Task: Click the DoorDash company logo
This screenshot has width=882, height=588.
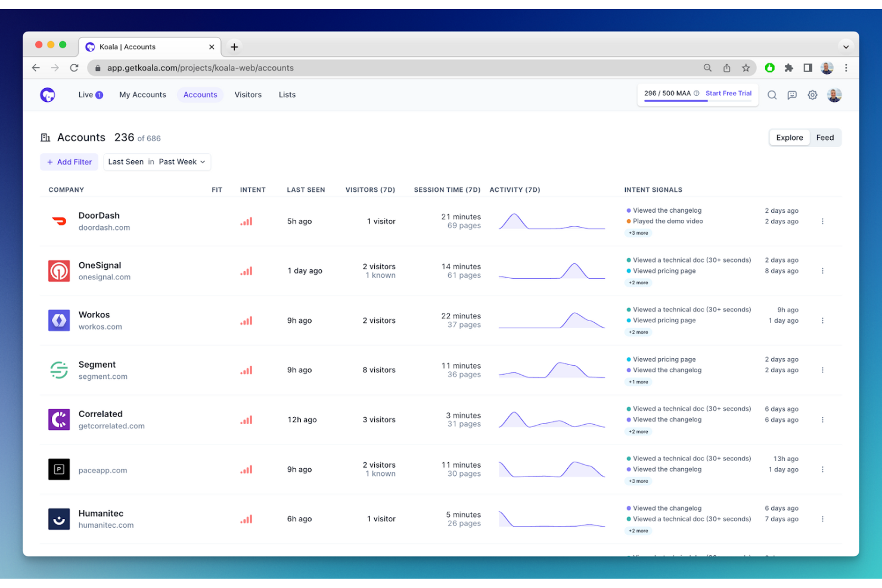Action: click(x=59, y=222)
